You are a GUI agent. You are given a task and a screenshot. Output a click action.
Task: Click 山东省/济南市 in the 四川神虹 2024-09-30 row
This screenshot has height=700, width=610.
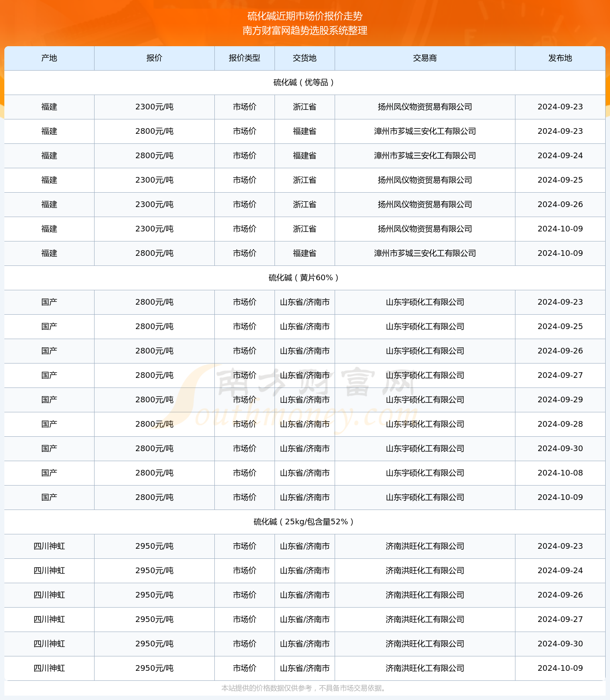tap(305, 644)
